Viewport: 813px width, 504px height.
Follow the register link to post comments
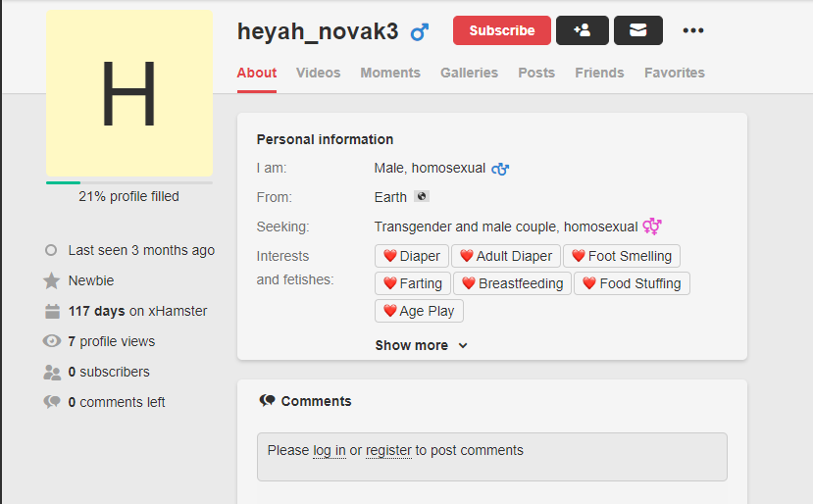point(389,451)
